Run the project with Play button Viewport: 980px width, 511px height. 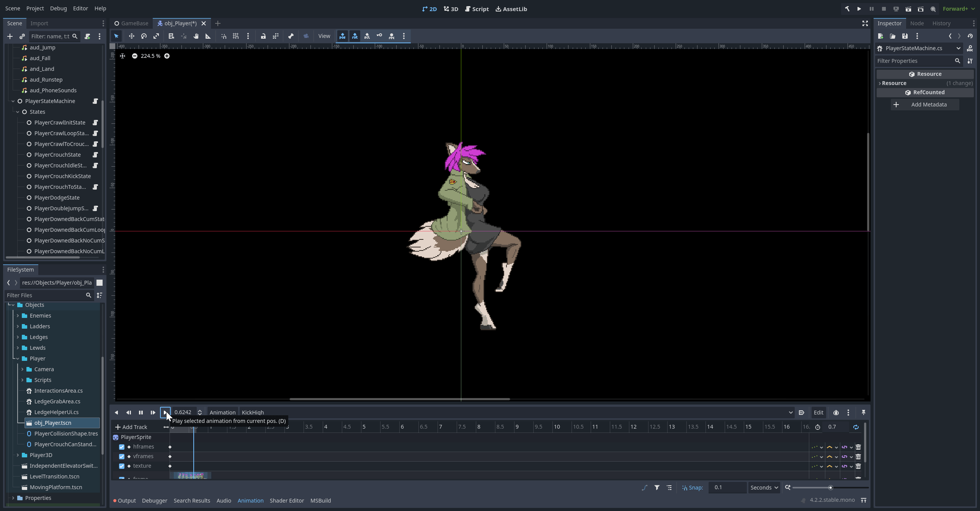859,9
